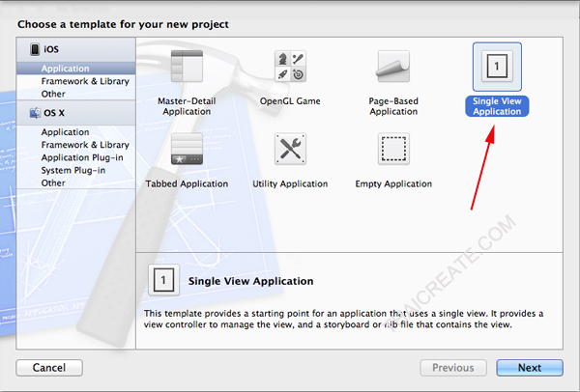The width and height of the screenshot is (580, 392).
Task: Select the Single View Application template icon
Action: coord(497,67)
